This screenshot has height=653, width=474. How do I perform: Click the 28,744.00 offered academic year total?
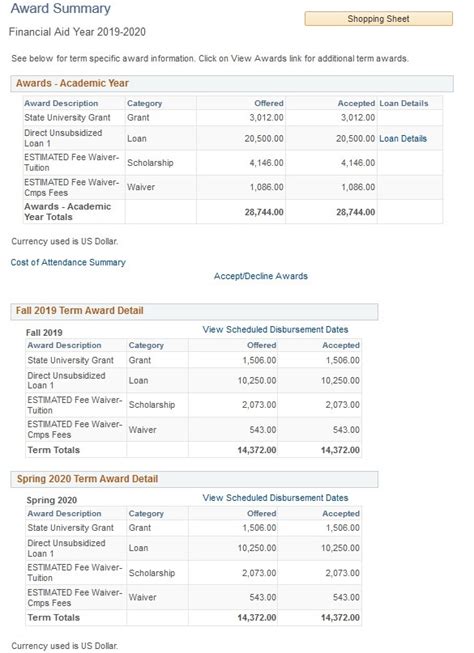coord(264,212)
